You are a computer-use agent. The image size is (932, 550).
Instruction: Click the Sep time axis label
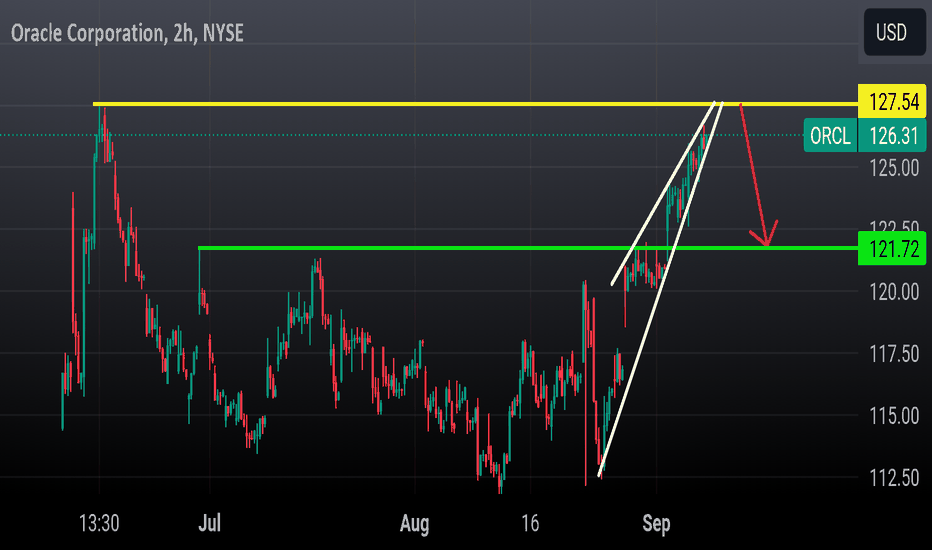click(x=656, y=524)
